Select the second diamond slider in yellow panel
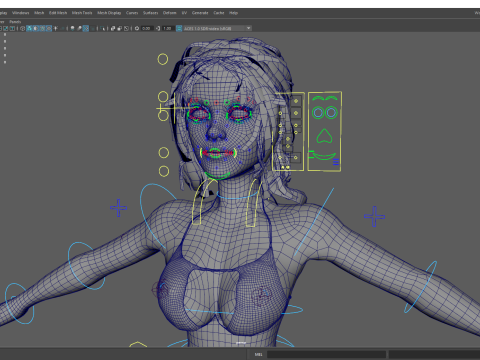Viewport: 480px width, 360px height. [296, 113]
